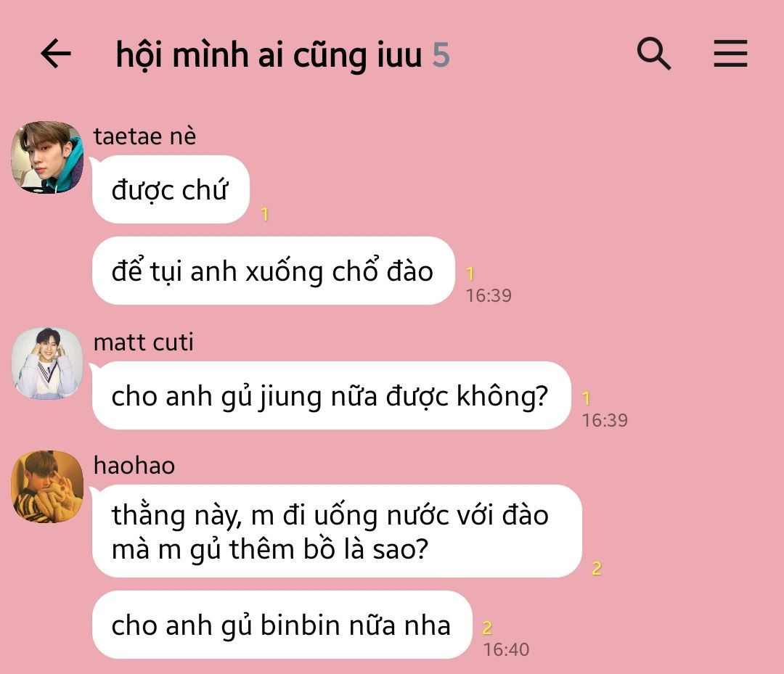This screenshot has width=784, height=674.
Task: Select message 'cho anh gủ jiung nữa được không?'
Action: (332, 395)
